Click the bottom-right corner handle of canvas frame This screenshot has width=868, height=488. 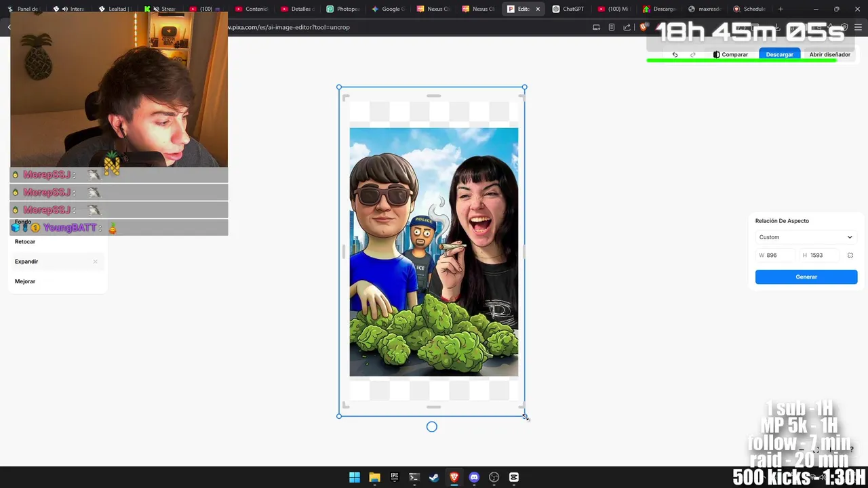[x=524, y=416]
